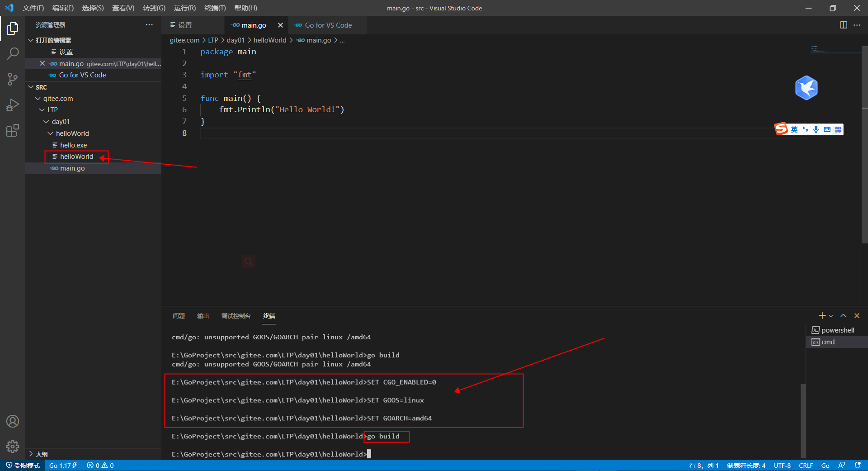Viewport: 868px width, 471px height.
Task: Close main.go in open editors list
Action: [x=42, y=63]
